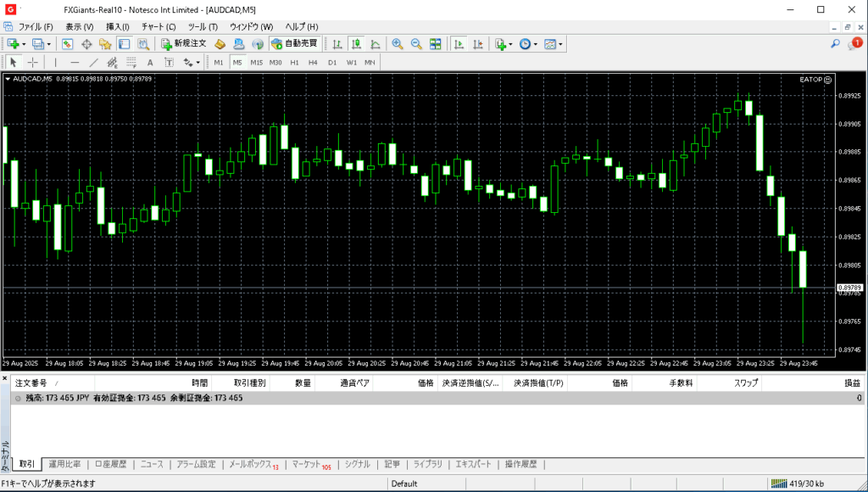Click the search magnifier icon
Screen dimensions: 868x492
[835, 43]
